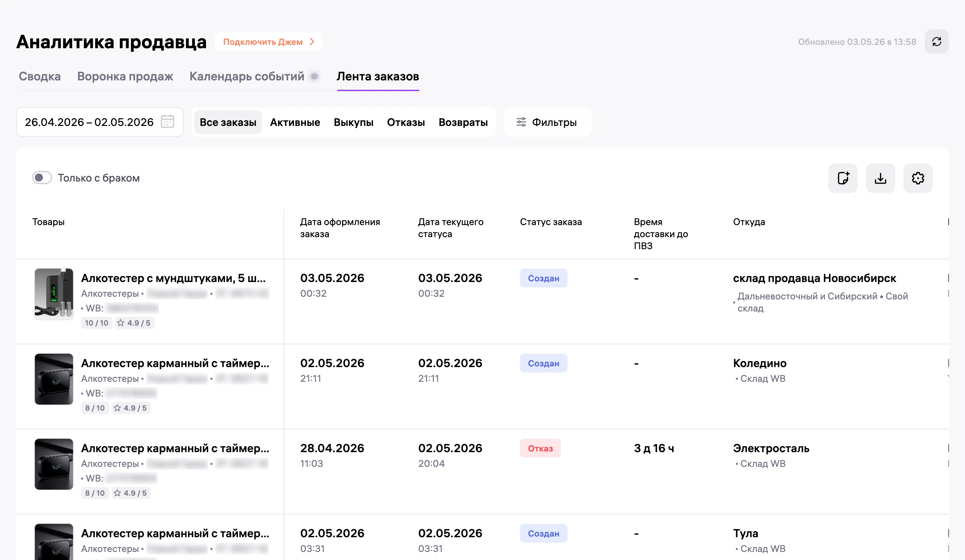This screenshot has width=965, height=560.
Task: Select the Лента заказов tab
Action: coord(378,76)
